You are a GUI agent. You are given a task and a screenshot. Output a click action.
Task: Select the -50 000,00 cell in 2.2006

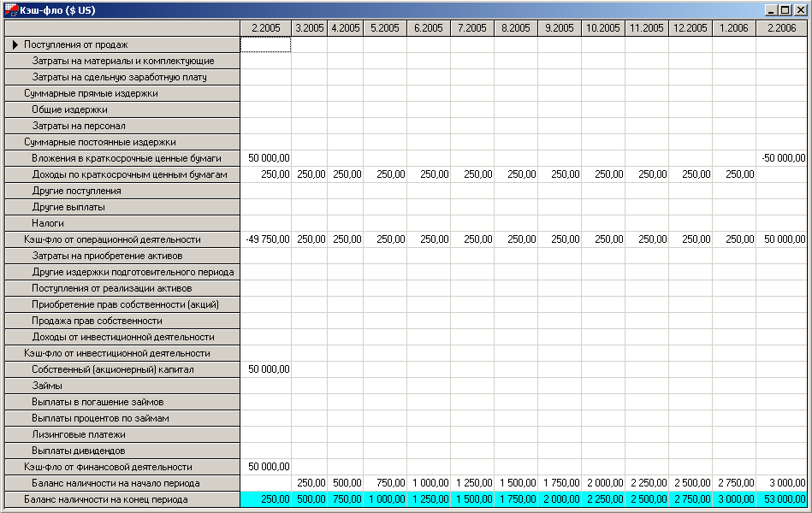tap(781, 158)
